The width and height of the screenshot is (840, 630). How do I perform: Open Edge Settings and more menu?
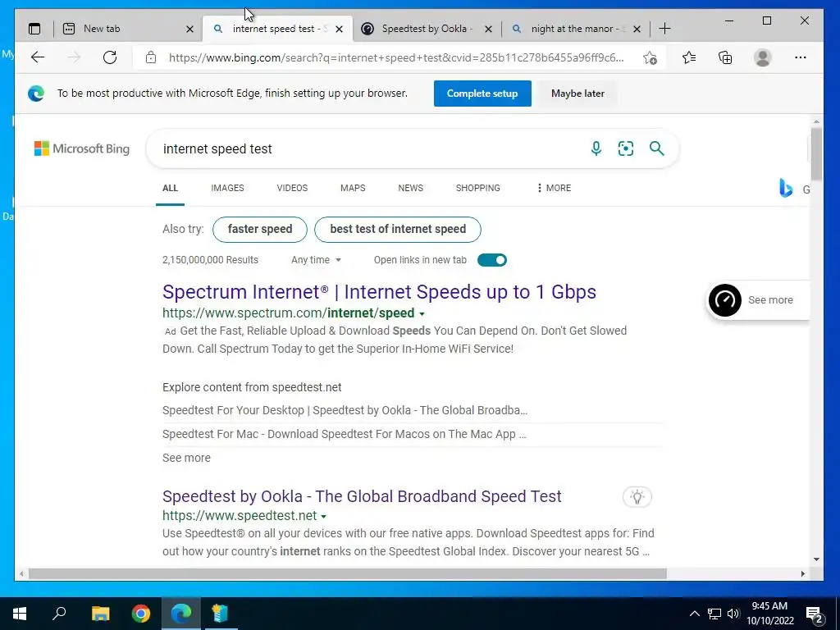tap(801, 57)
